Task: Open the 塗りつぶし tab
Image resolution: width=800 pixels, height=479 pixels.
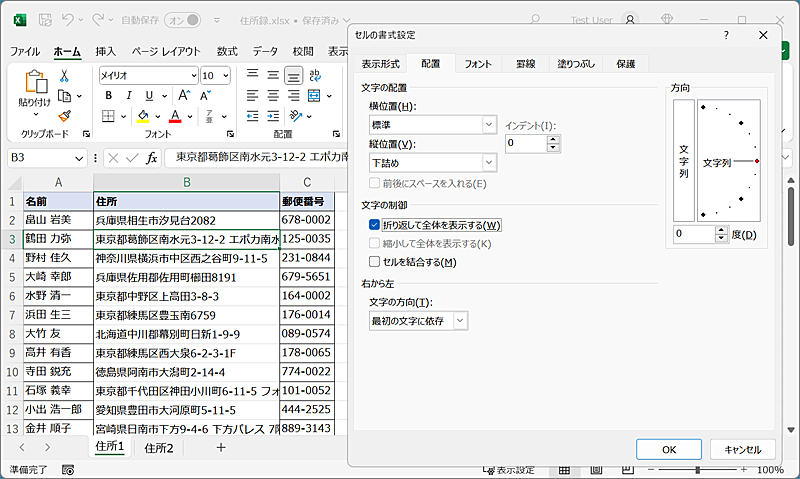Action: tap(575, 64)
